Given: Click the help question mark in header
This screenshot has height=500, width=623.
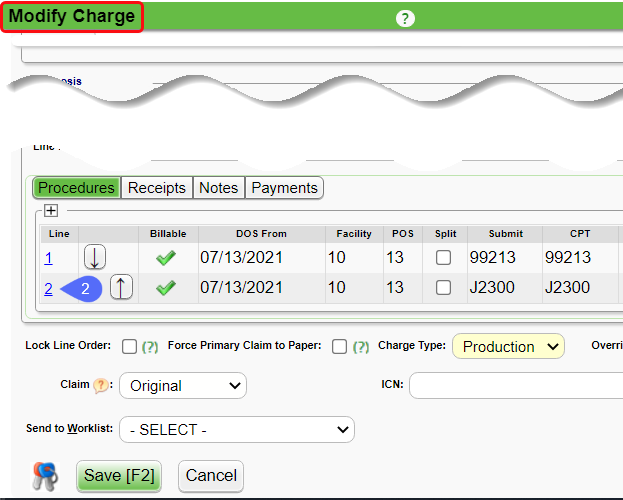Looking at the screenshot, I should (x=405, y=19).
